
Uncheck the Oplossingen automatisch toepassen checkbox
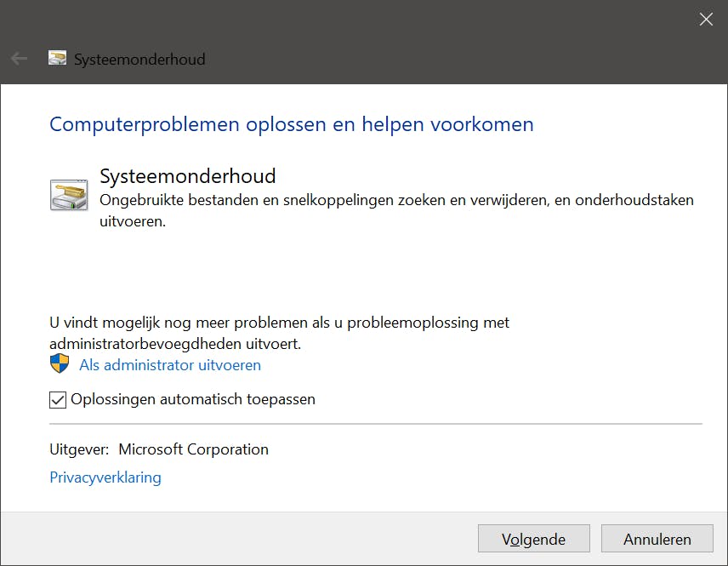58,399
